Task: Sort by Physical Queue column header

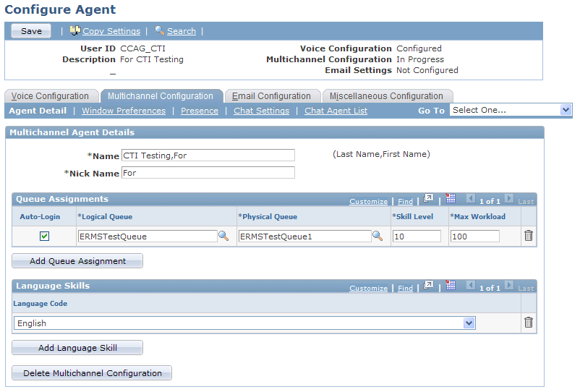Action: click(x=268, y=217)
